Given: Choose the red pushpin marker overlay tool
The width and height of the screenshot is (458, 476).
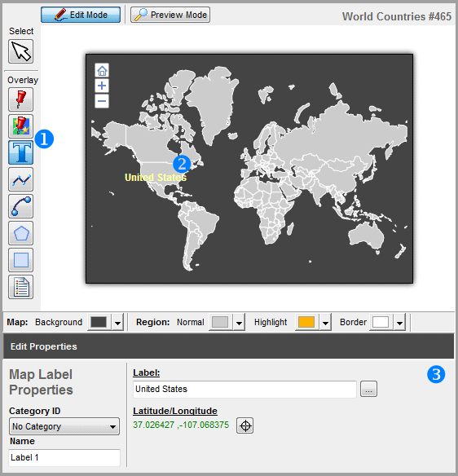Looking at the screenshot, I should point(20,99).
